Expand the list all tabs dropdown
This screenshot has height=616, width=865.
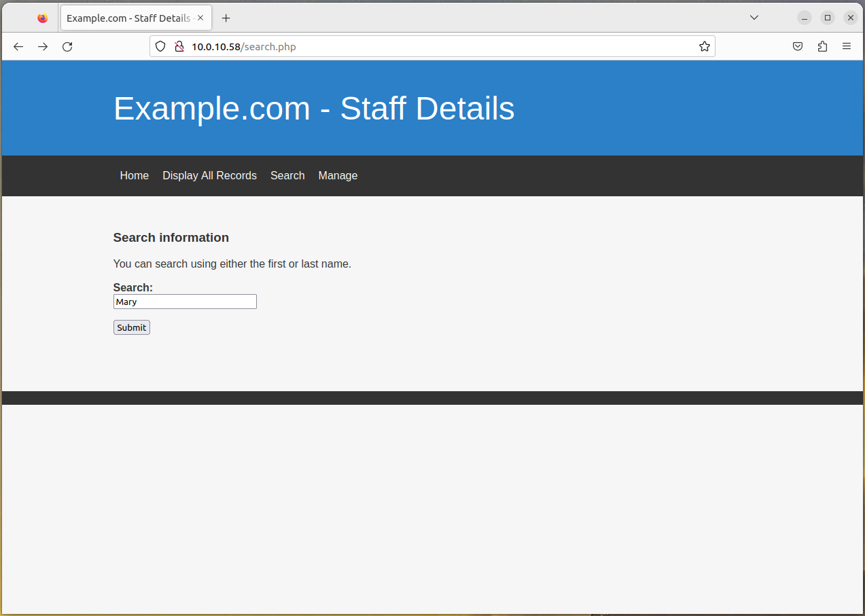point(754,18)
